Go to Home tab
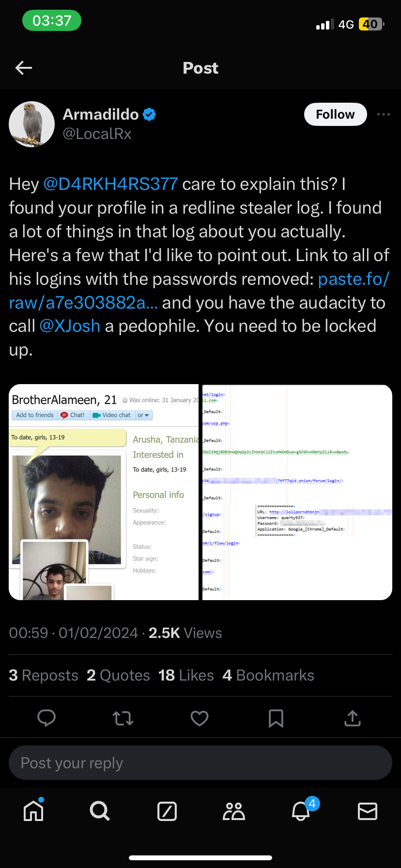 pos(33,810)
